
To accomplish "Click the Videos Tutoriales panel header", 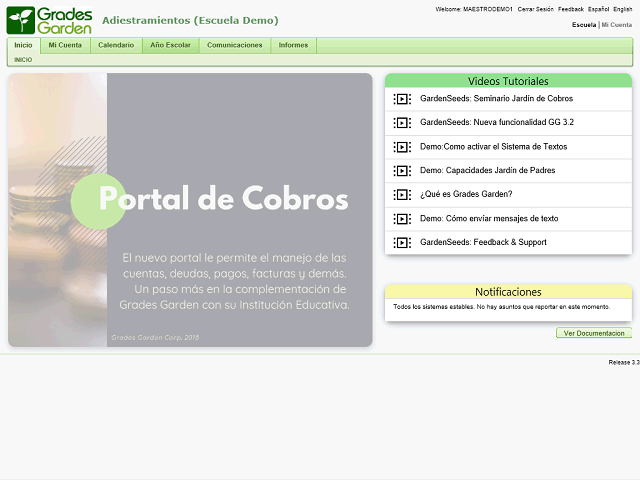I will point(508,81).
